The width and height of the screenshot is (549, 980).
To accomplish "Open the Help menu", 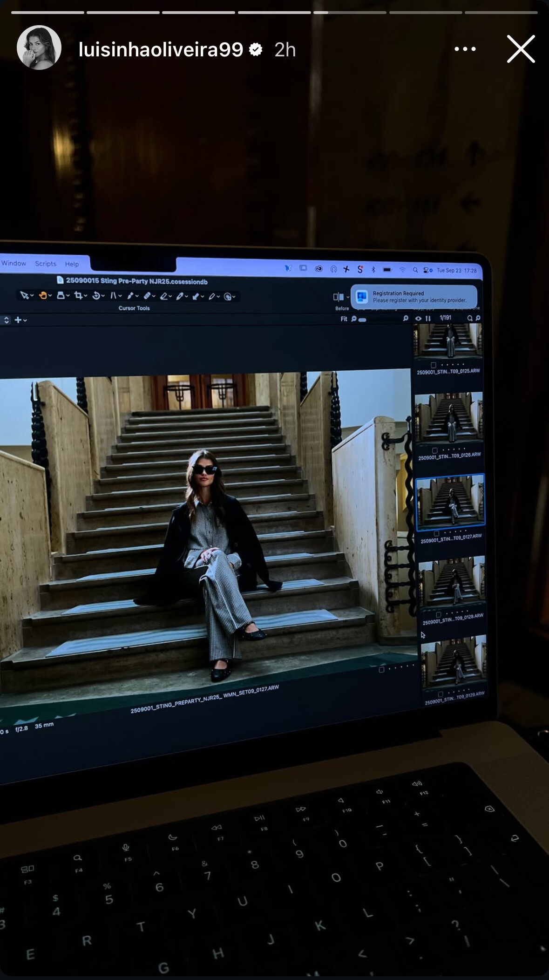I will 72,264.
